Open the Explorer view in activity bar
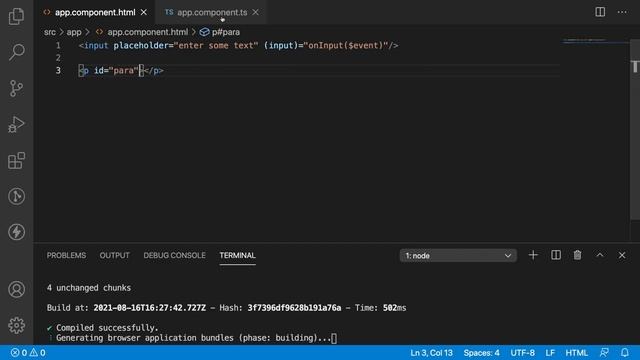This screenshot has height=360, width=640. pos(16,16)
